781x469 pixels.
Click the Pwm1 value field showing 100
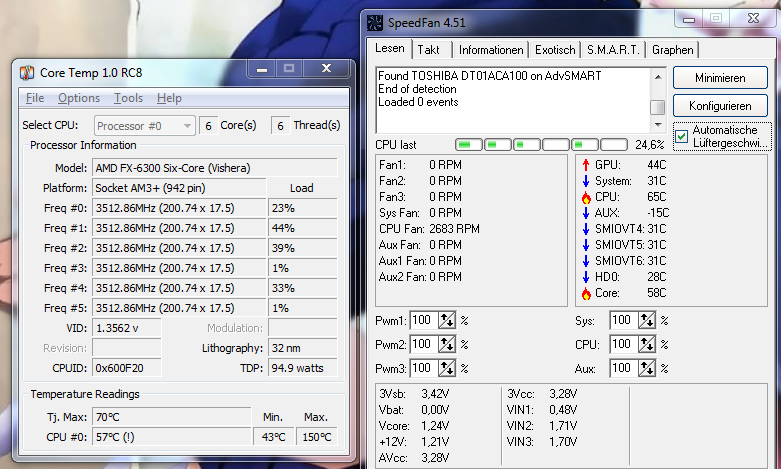(x=423, y=320)
